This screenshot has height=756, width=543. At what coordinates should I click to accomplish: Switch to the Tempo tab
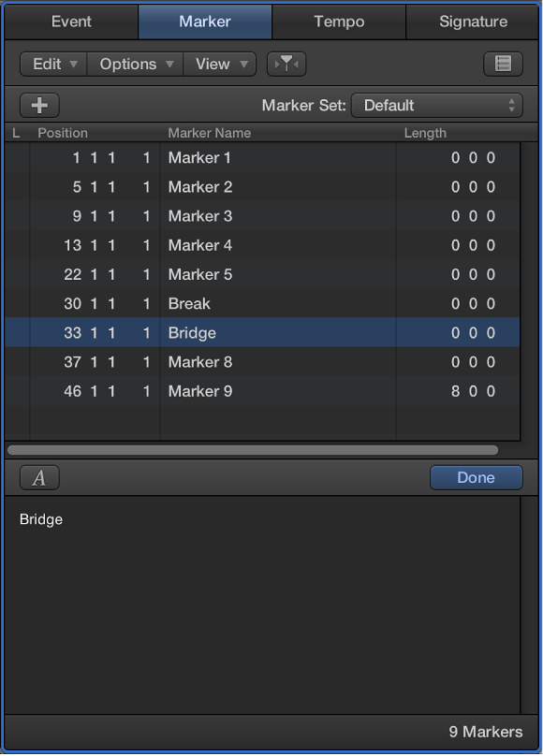point(338,21)
